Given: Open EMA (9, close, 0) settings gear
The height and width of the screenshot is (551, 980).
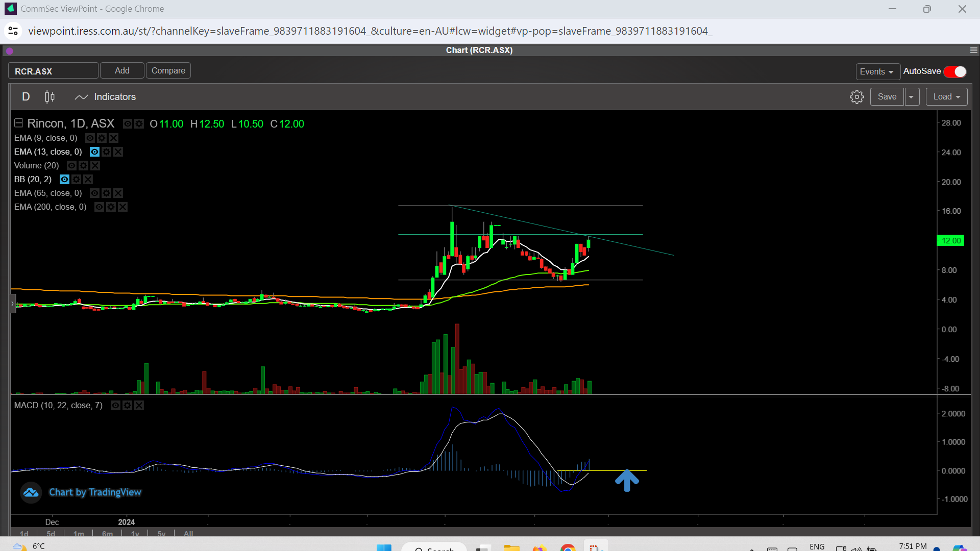Looking at the screenshot, I should [102, 138].
